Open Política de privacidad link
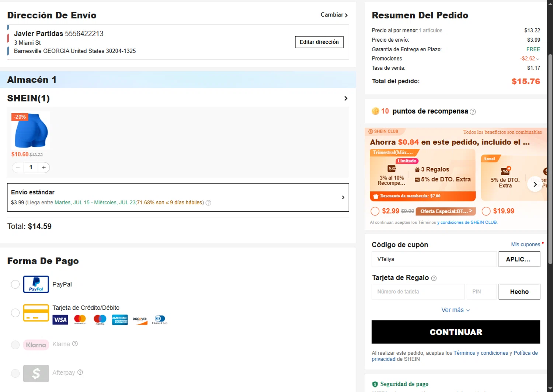The height and width of the screenshot is (392, 553). pos(455,356)
